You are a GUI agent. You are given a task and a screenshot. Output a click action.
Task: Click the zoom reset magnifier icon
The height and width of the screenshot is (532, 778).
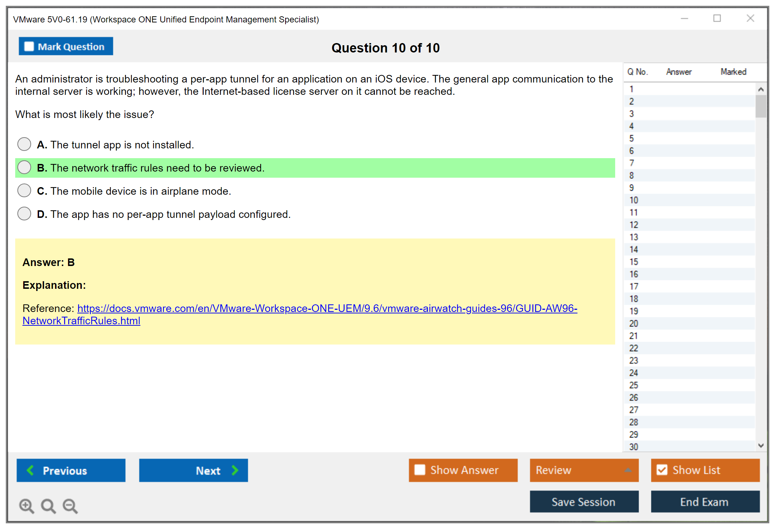48,506
